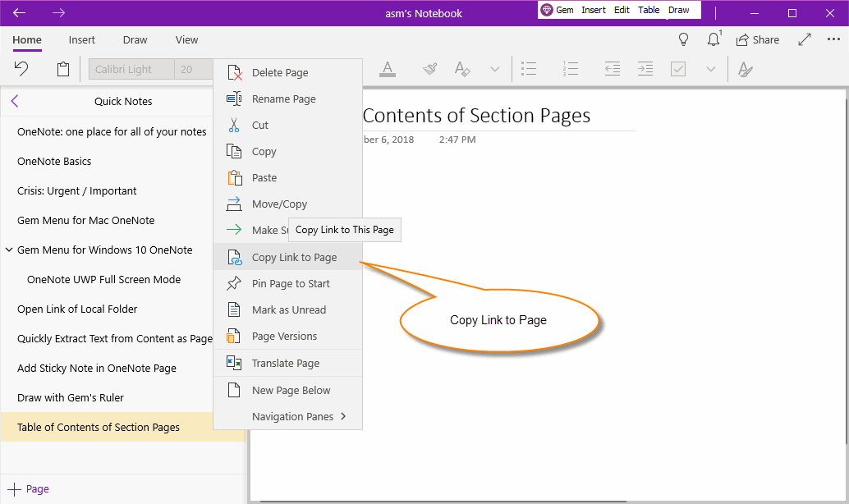Open the Calibri Light font name box
The image size is (849, 504).
pos(131,69)
